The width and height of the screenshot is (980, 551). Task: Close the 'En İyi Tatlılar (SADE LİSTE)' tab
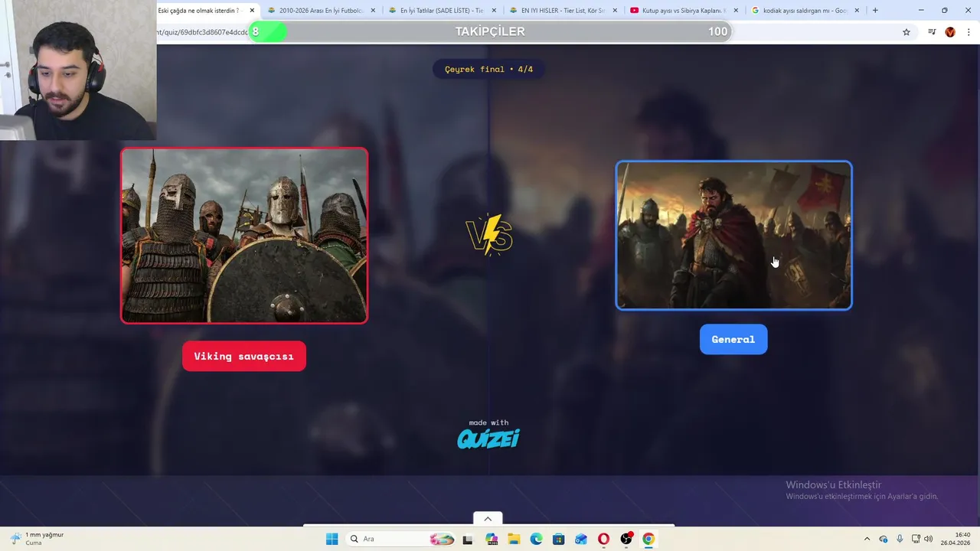pos(494,11)
